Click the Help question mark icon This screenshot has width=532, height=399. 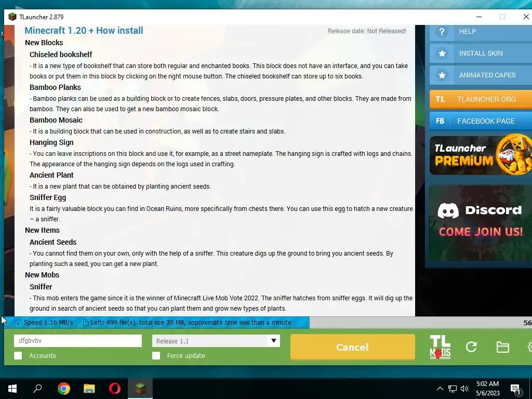coord(442,32)
